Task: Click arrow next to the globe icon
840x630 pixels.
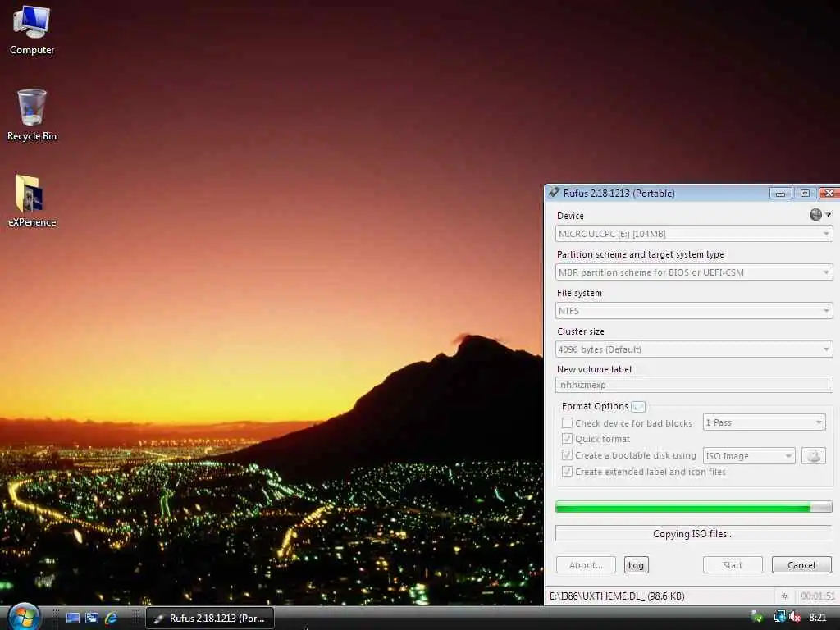Action: click(x=829, y=214)
